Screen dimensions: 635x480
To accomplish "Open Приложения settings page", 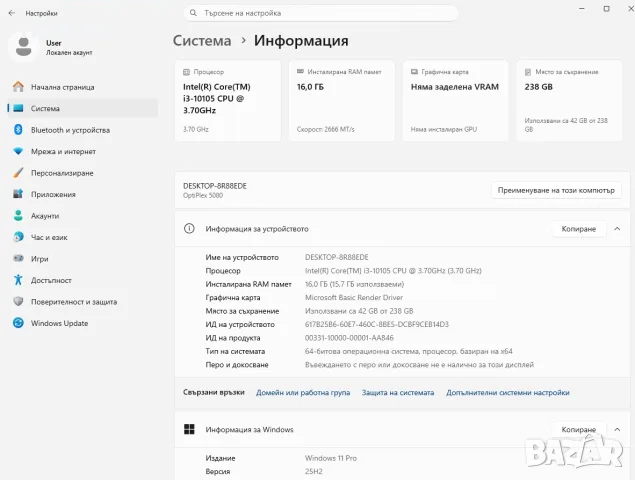I will [x=83, y=194].
